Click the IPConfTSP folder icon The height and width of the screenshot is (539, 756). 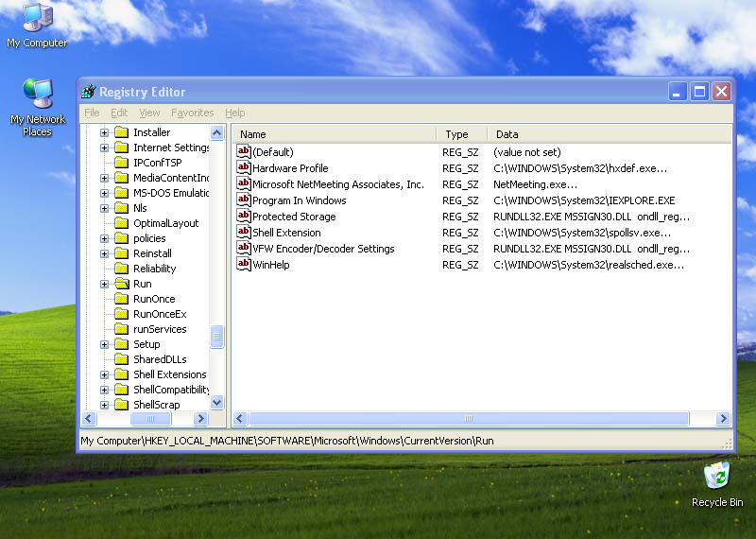(x=122, y=163)
